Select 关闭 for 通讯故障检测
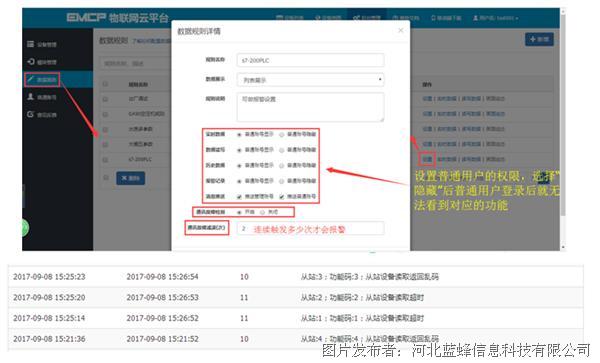This screenshot has width=600, height=363. click(262, 212)
